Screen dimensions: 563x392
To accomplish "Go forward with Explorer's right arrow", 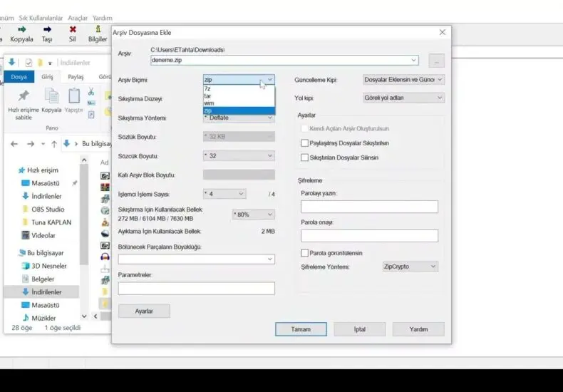I will pyautogui.click(x=31, y=144).
